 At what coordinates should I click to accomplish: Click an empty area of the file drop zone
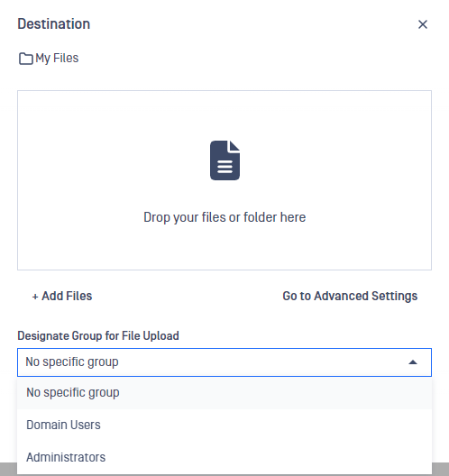pyautogui.click(x=91, y=137)
